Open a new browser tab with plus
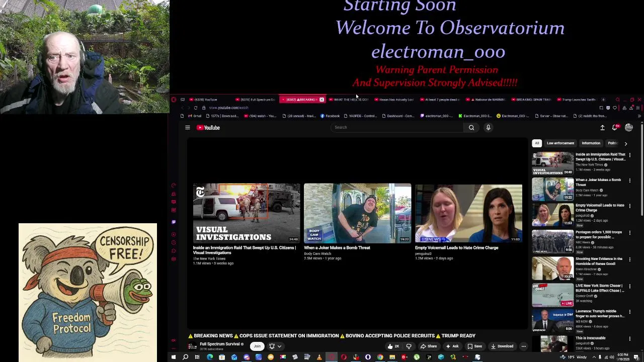 [603, 100]
